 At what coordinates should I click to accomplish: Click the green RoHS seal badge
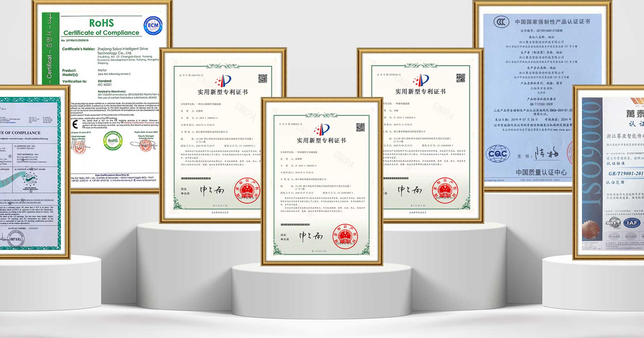tap(113, 141)
